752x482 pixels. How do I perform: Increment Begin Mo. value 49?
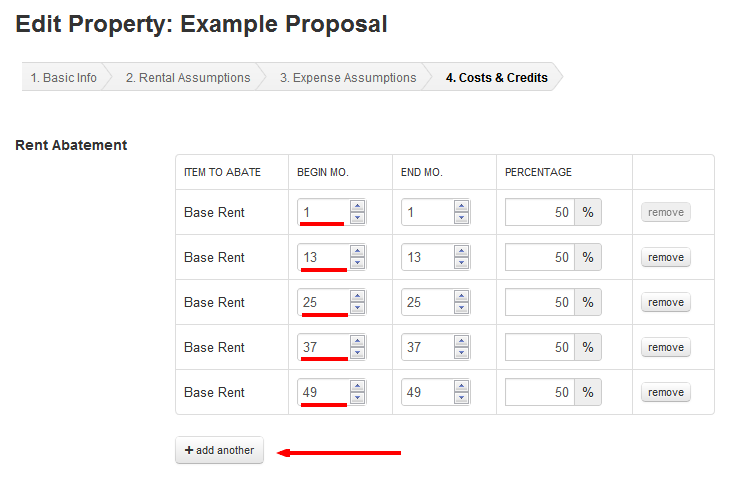coord(357,386)
